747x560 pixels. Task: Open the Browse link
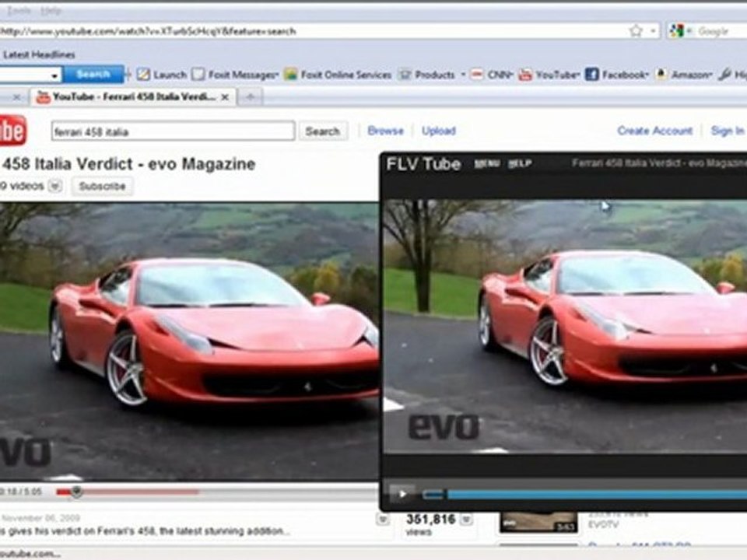point(385,131)
